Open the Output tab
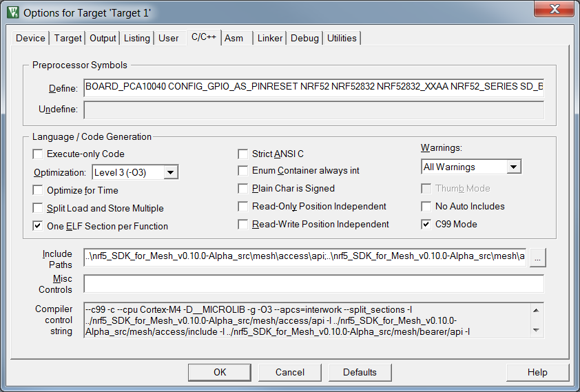The height and width of the screenshot is (392, 580). (103, 38)
